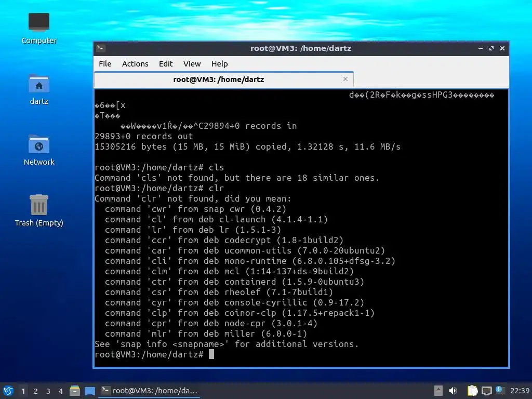The width and height of the screenshot is (532, 399).
Task: Switch to workspace 2
Action: (36, 391)
